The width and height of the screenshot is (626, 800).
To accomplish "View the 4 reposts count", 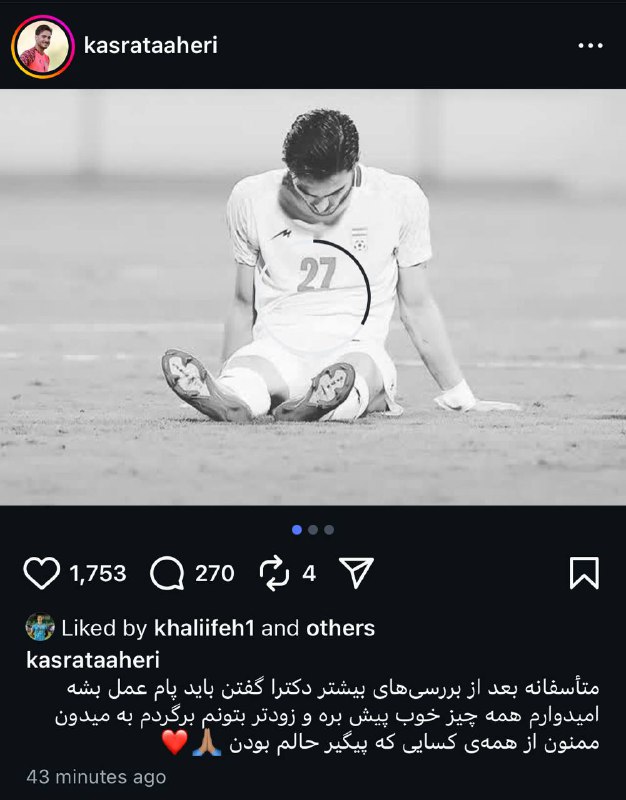I will (x=309, y=573).
